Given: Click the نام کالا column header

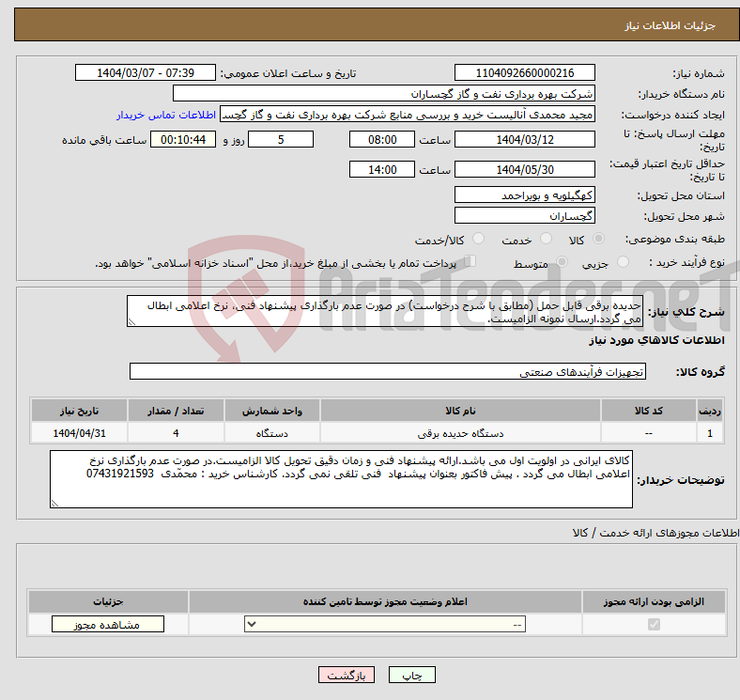Looking at the screenshot, I should [460, 411].
